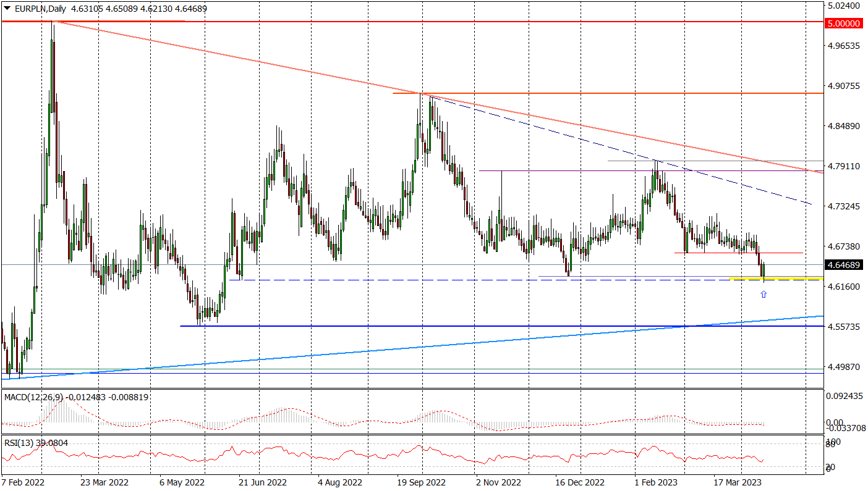Viewport: 868px width, 491px height.
Task: Click the 4.90755 price axis label
Action: click(843, 86)
